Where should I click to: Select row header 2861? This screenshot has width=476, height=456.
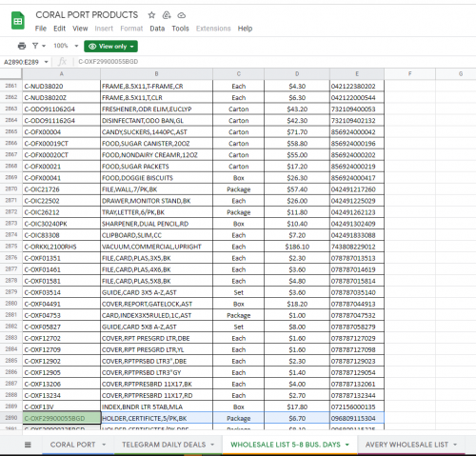pyautogui.click(x=11, y=86)
